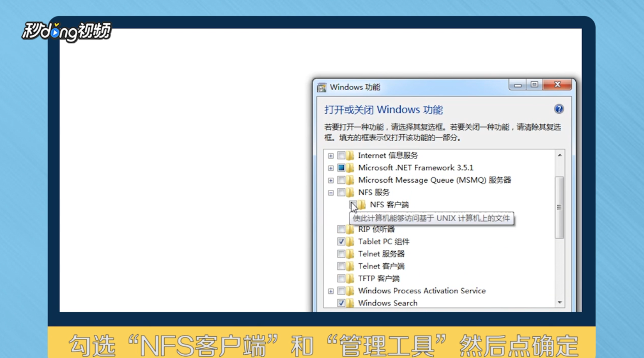Enable the Internet 信息服务 checkbox
Image resolution: width=644 pixels, height=358 pixels.
341,155
